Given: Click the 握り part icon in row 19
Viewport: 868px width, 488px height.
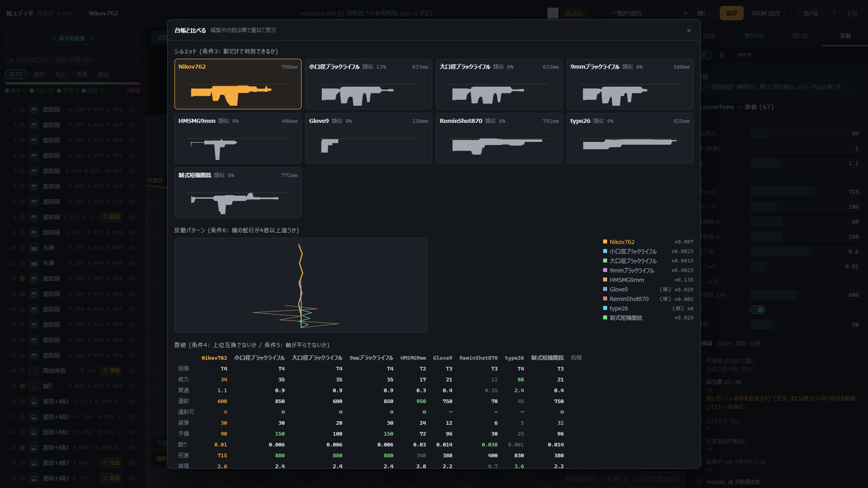Looking at the screenshot, I should [33, 386].
